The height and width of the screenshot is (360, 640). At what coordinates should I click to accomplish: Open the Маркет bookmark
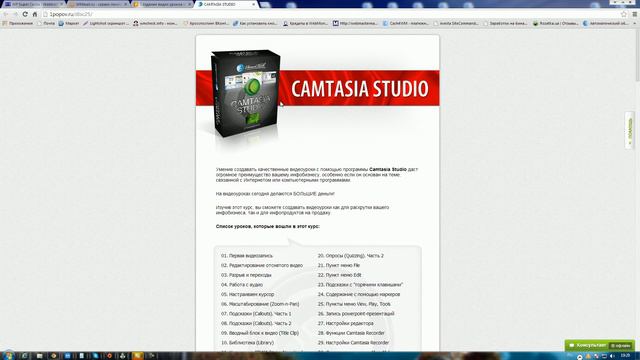[x=69, y=23]
